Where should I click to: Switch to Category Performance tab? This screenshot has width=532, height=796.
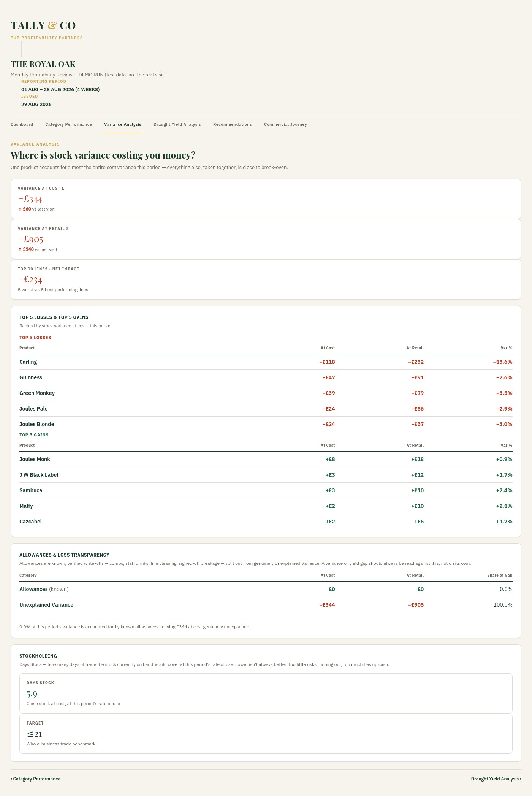tap(68, 124)
